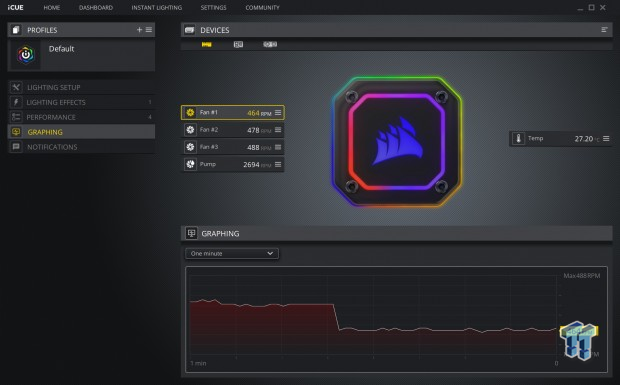Click the Max 488 RPM graph label
The width and height of the screenshot is (620, 385).
[x=582, y=276]
